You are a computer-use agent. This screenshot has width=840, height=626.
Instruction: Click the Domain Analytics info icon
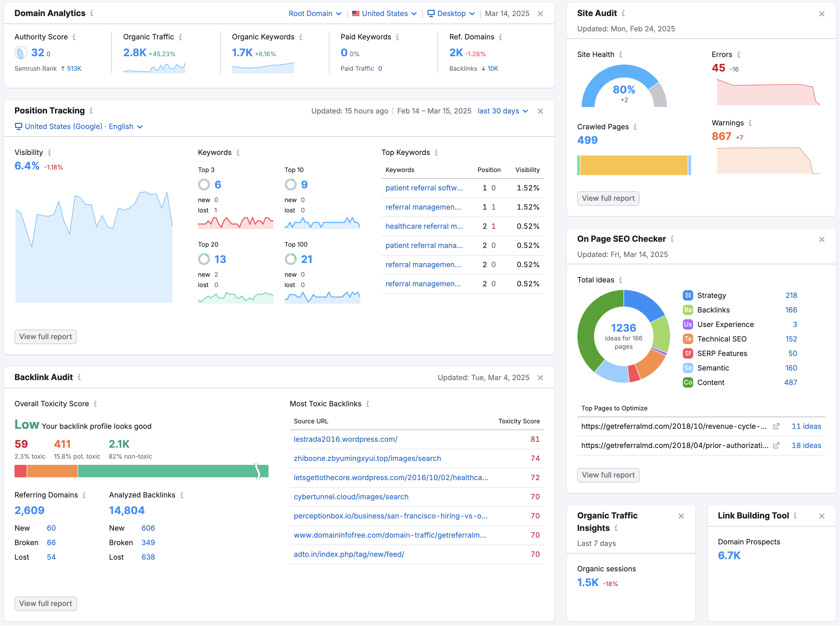point(92,13)
